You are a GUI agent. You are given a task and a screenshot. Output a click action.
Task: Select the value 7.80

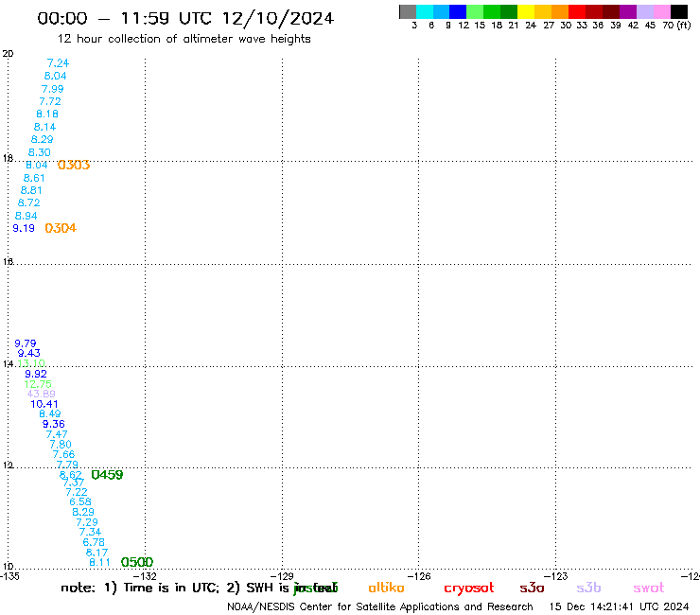pos(61,445)
